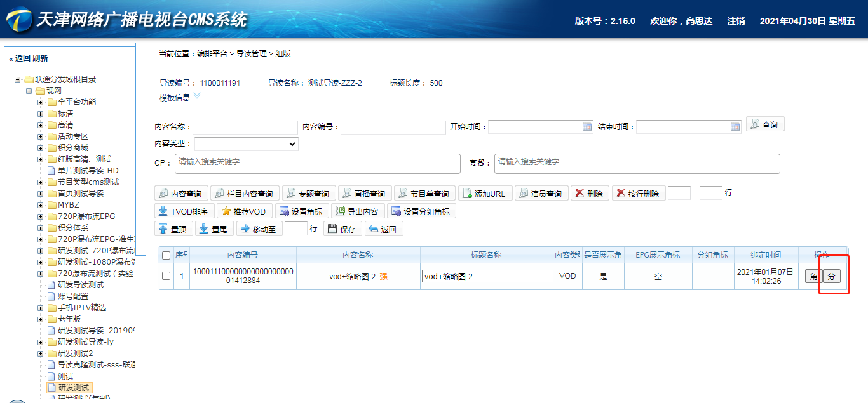The height and width of the screenshot is (403, 868).
Task: Click 注销 logout link
Action: 736,21
